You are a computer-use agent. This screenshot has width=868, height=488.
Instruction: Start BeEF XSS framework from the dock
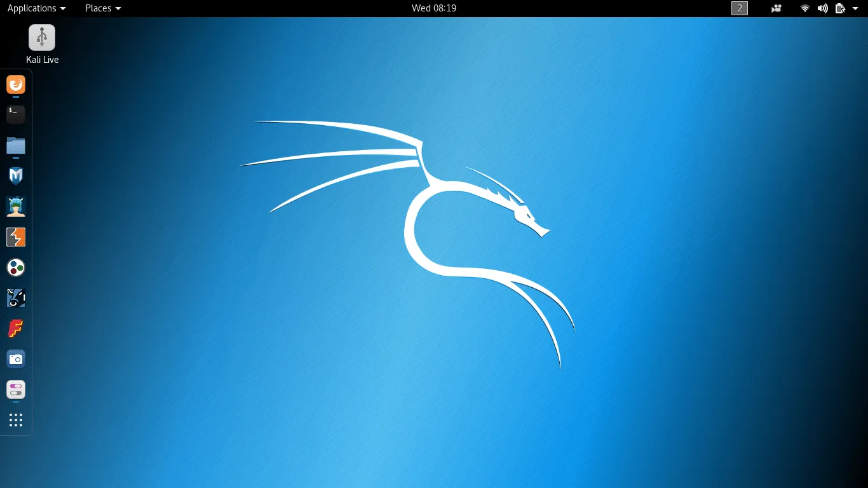16,298
